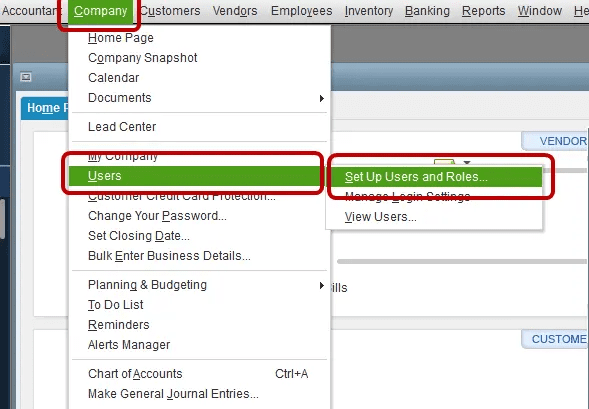
Task: Select Change Your Password entry
Action: [x=199, y=216]
